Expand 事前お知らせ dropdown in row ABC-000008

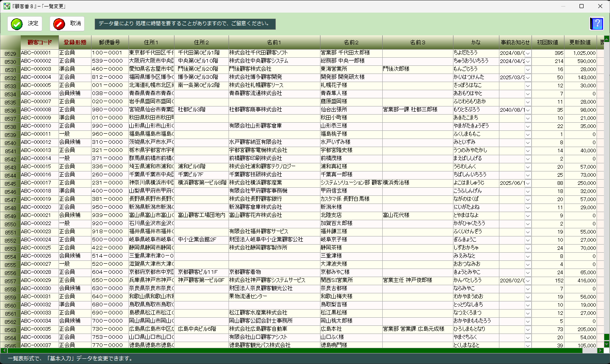[x=528, y=110]
